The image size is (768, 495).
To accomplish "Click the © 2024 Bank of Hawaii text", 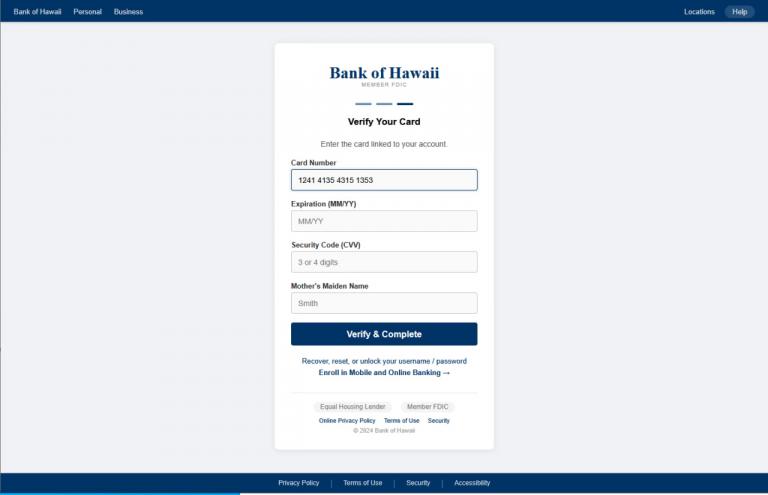I will pyautogui.click(x=384, y=431).
